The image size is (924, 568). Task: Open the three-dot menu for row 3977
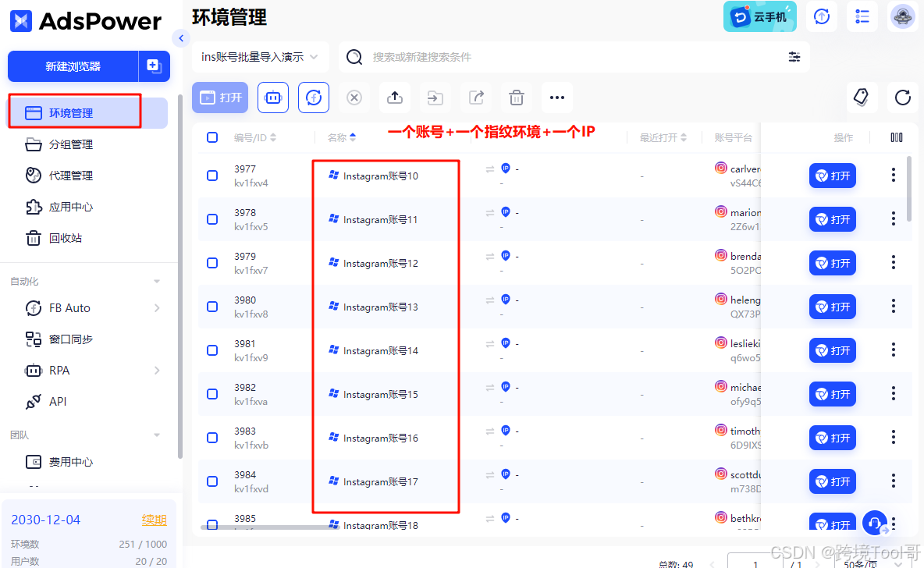(x=894, y=175)
